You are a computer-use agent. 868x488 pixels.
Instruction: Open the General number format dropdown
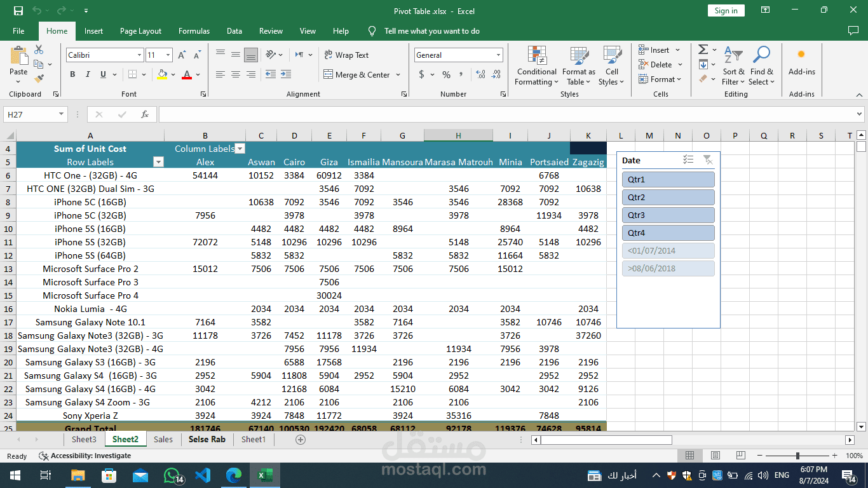(x=497, y=55)
